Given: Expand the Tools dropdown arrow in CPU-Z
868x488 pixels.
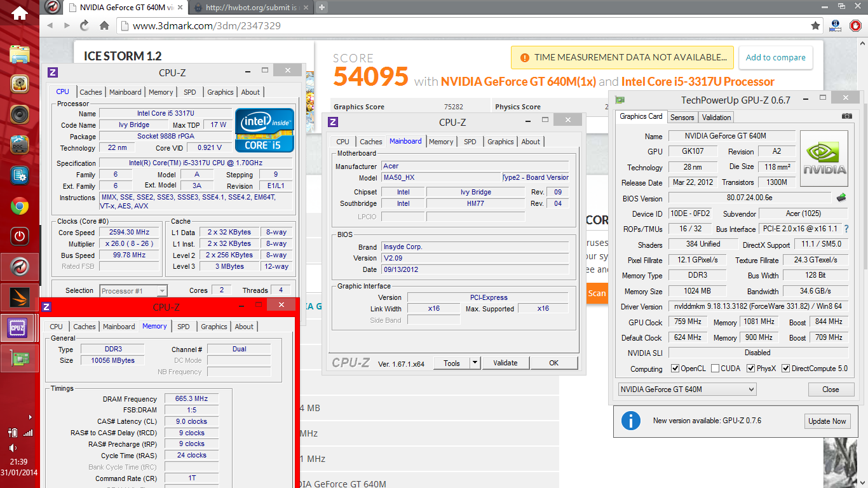Looking at the screenshot, I should (475, 363).
